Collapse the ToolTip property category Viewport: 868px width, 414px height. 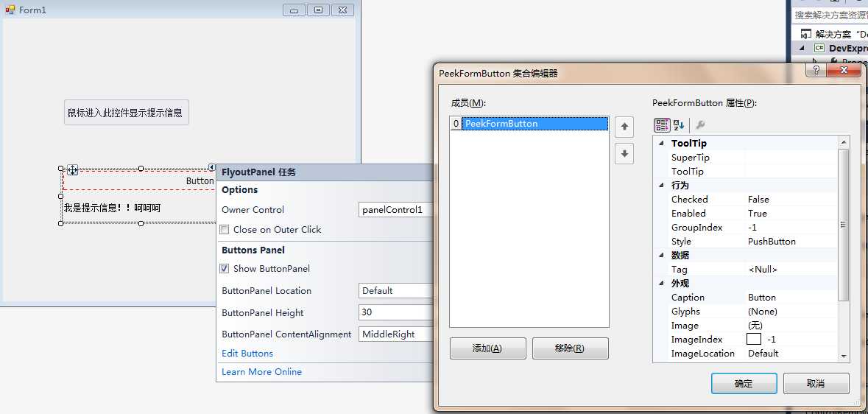click(x=661, y=144)
